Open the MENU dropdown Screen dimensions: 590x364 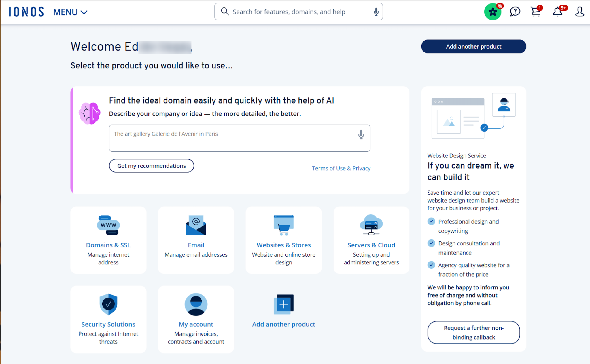pos(70,12)
